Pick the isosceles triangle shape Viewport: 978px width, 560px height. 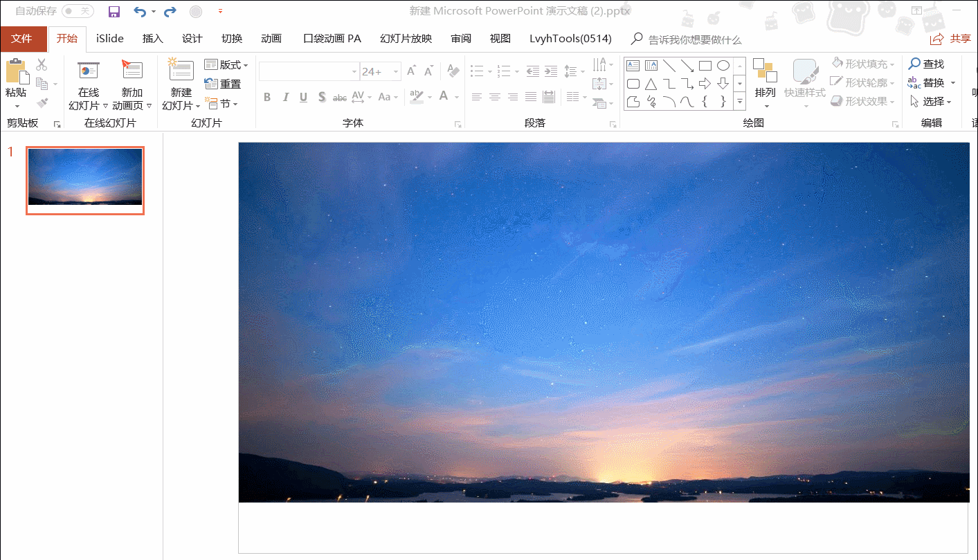coord(651,84)
